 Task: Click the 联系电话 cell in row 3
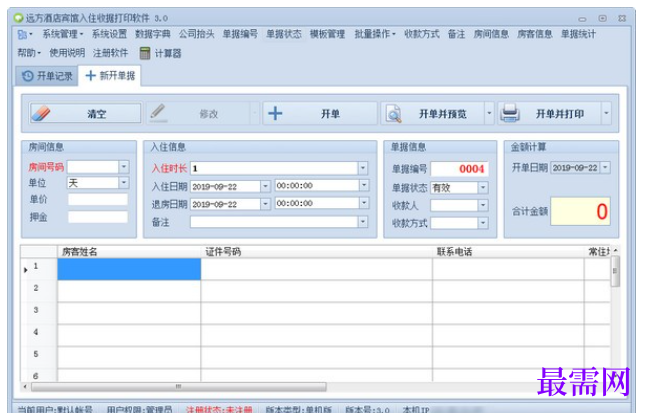click(508, 313)
